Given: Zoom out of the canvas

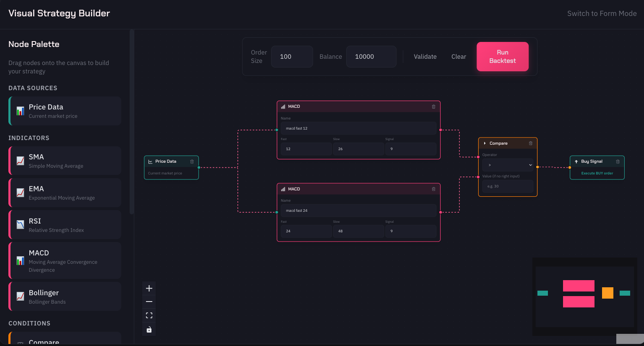Looking at the screenshot, I should click(149, 302).
